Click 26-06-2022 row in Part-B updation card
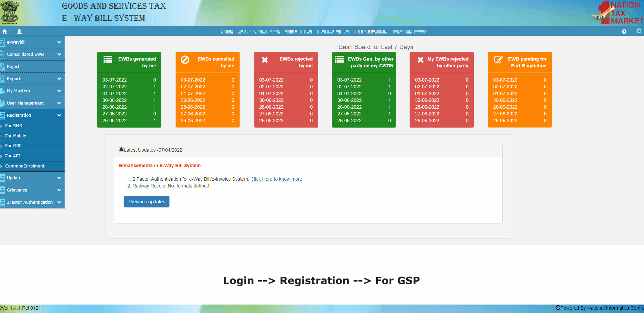Image resolution: width=644 pixels, height=313 pixels. [520, 120]
